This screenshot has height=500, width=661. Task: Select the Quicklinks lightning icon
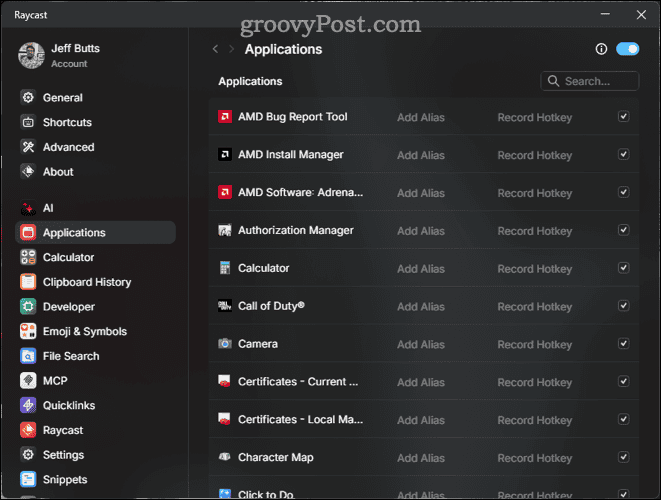[x=28, y=406]
